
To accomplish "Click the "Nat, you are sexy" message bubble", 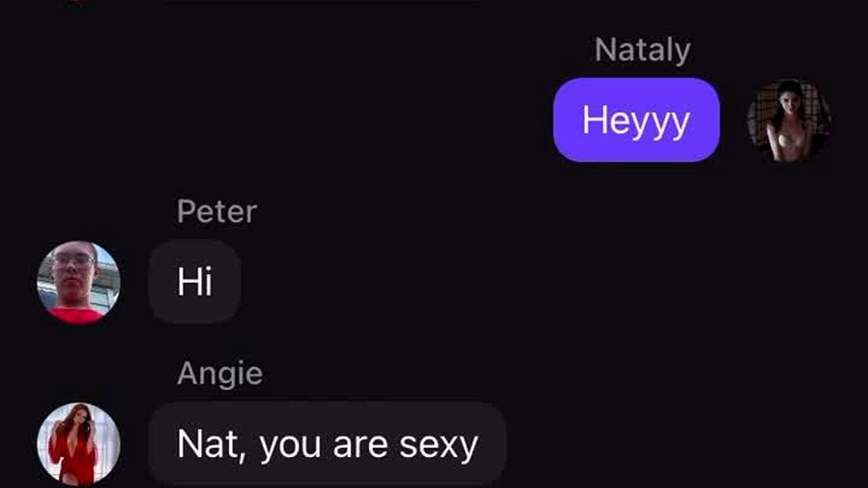I will 327,444.
